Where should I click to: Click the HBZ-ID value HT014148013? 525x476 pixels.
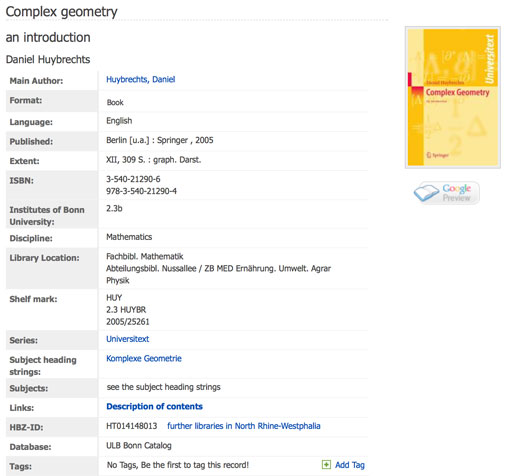132,426
